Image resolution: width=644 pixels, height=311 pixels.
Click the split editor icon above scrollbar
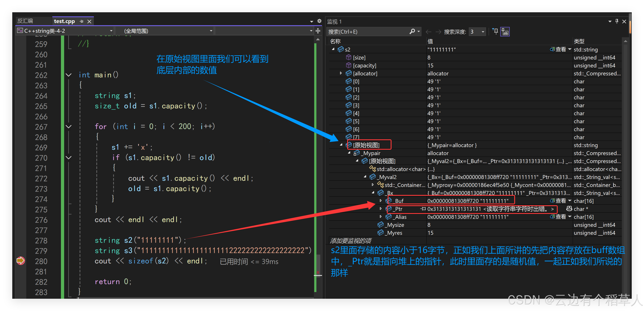point(318,31)
